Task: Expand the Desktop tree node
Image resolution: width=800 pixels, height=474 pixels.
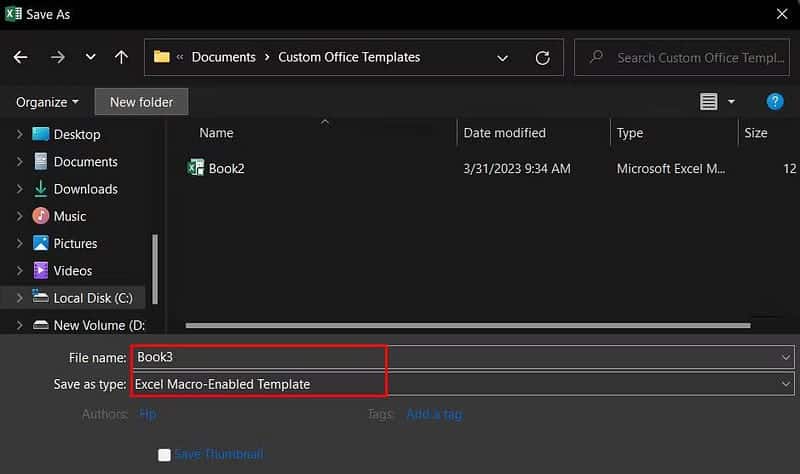Action: coord(19,134)
